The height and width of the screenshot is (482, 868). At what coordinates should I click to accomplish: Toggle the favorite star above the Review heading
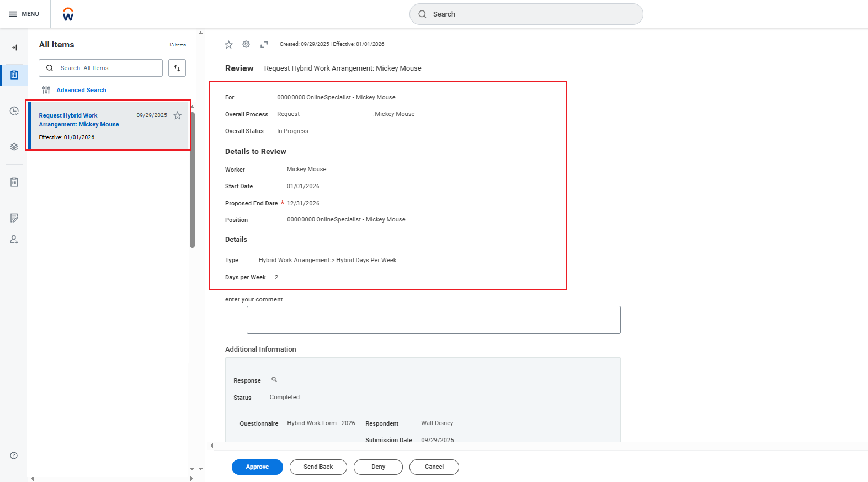(228, 45)
